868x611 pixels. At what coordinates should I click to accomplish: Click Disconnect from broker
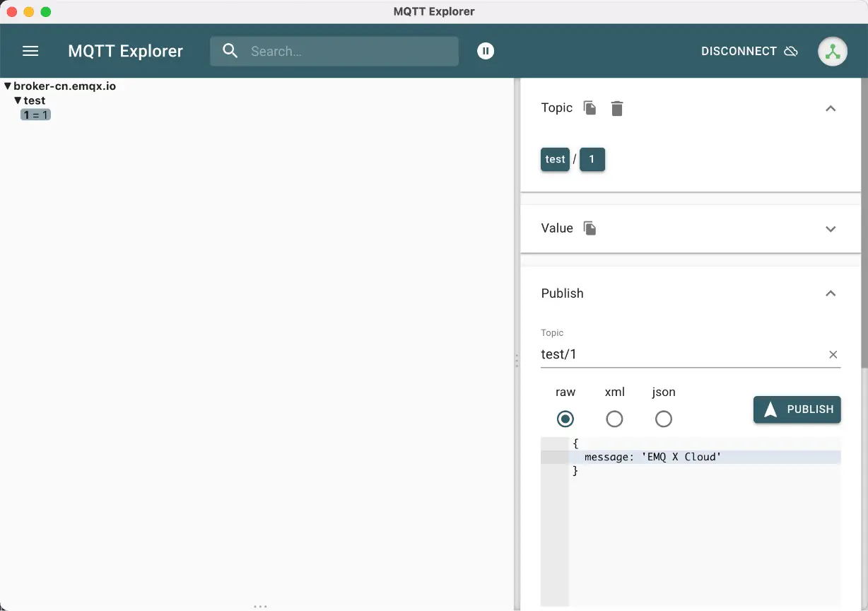pos(749,51)
